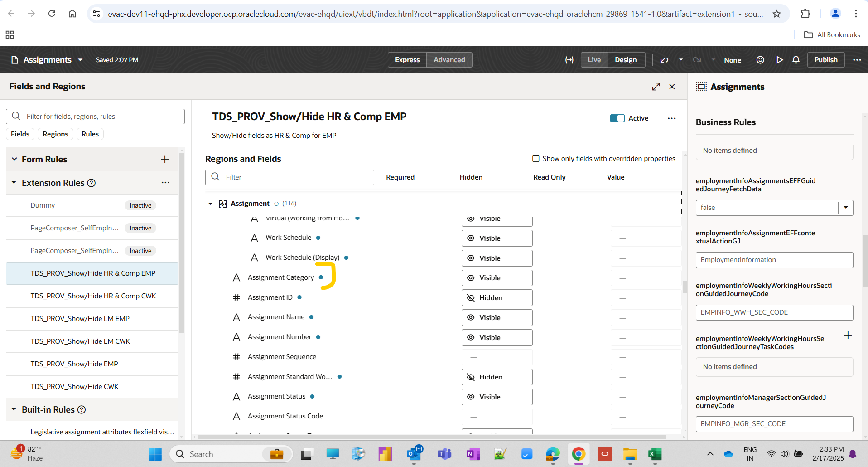Toggle Assignment Standard Working Hours Hidden state
This screenshot has width=868, height=467.
(497, 377)
